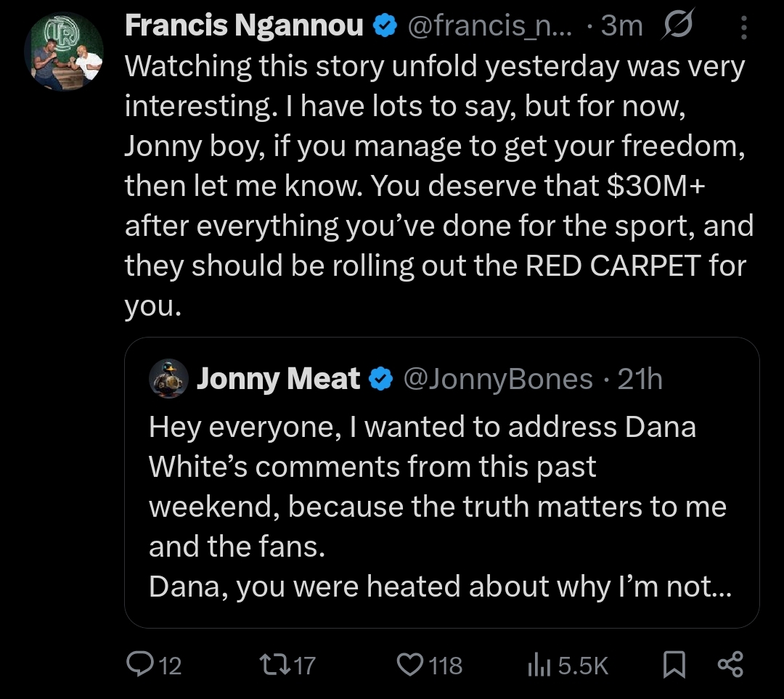Screen dimensions: 784x699
Task: View post analytics bar chart icon
Action: [539, 664]
